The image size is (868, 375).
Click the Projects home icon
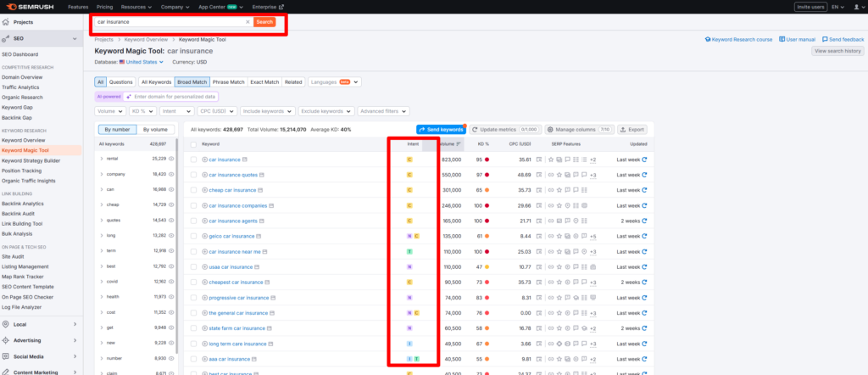pos(6,22)
